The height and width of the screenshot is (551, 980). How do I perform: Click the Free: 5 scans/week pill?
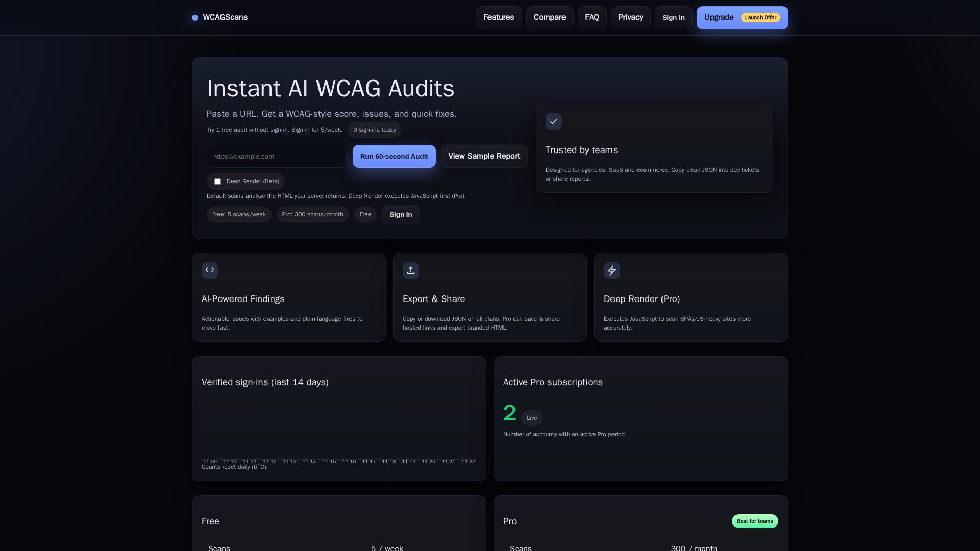pos(239,215)
